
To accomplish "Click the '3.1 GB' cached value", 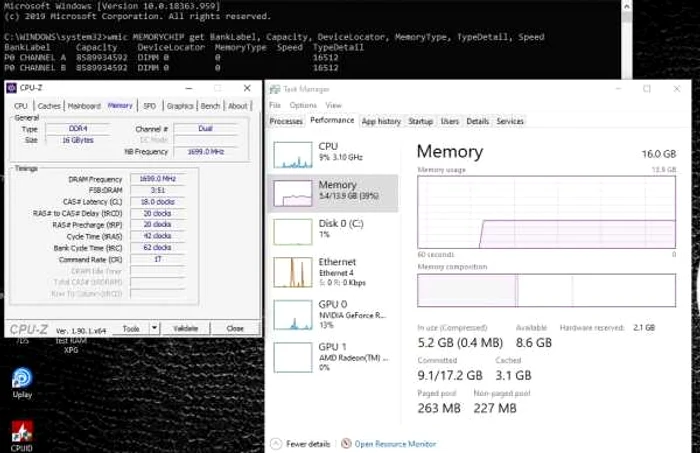I will (x=513, y=375).
